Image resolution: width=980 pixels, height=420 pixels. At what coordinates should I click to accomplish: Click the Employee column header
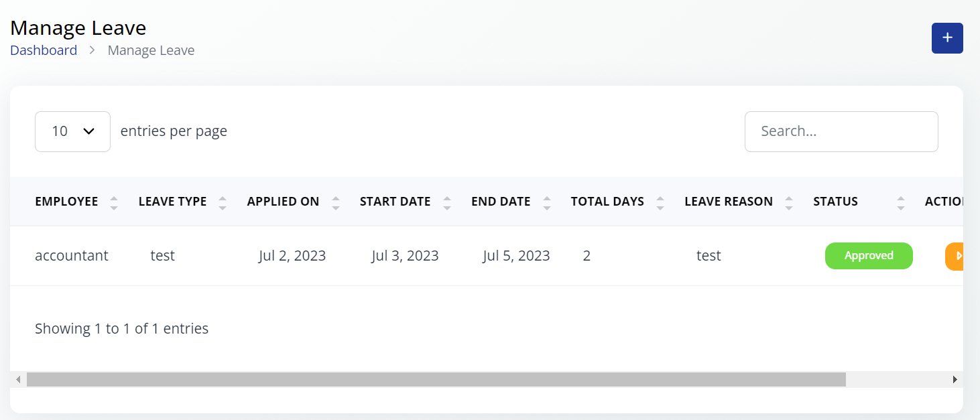(x=66, y=202)
